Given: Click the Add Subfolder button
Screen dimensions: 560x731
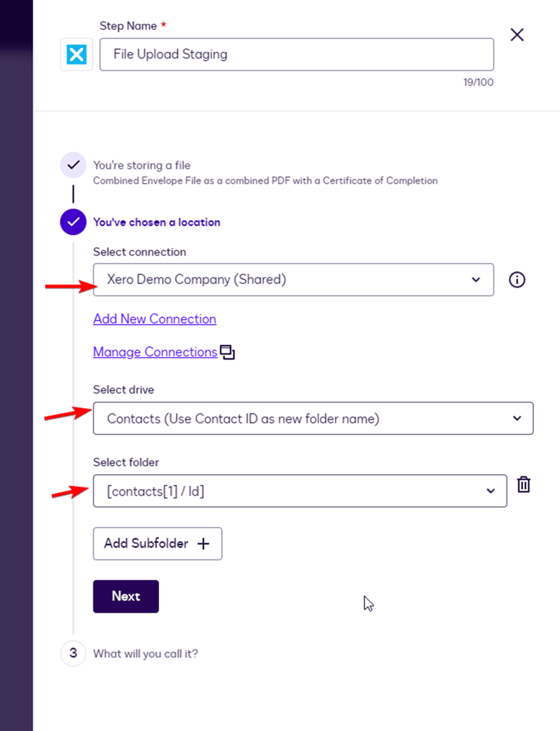Looking at the screenshot, I should [x=157, y=544].
